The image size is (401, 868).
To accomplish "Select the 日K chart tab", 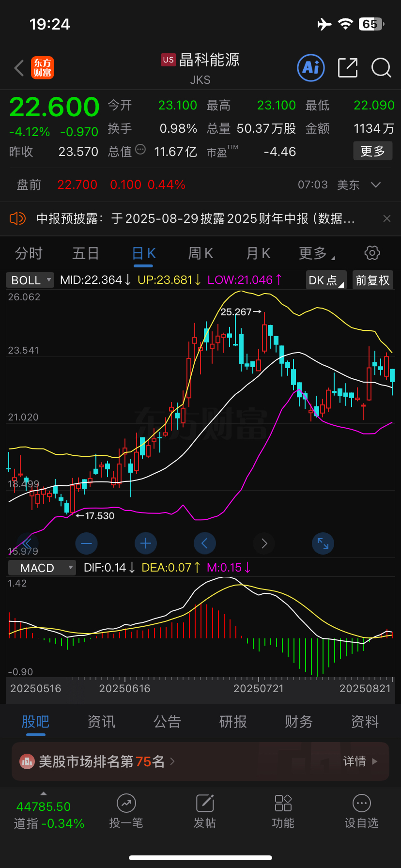I will (143, 253).
